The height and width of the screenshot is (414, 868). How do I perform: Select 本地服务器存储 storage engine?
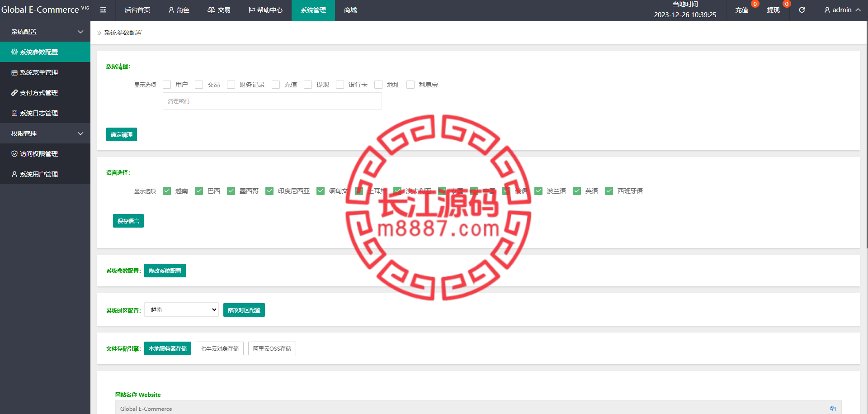tap(168, 348)
